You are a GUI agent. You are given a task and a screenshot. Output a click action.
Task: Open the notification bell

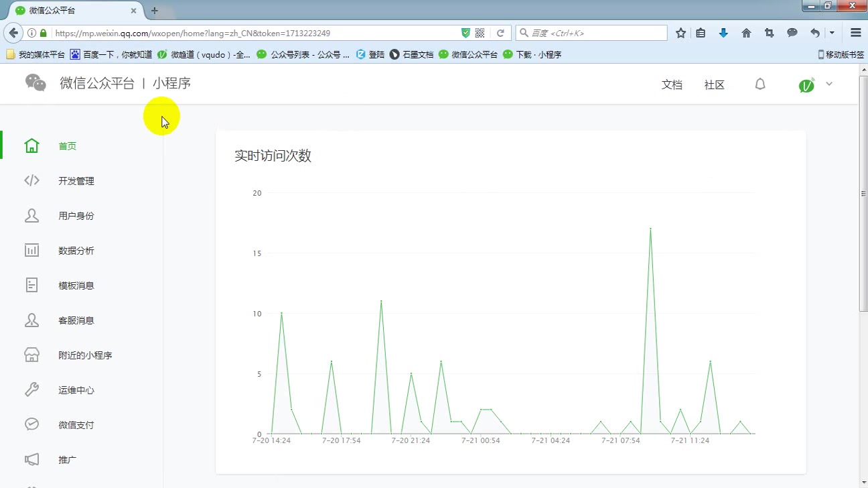(760, 84)
